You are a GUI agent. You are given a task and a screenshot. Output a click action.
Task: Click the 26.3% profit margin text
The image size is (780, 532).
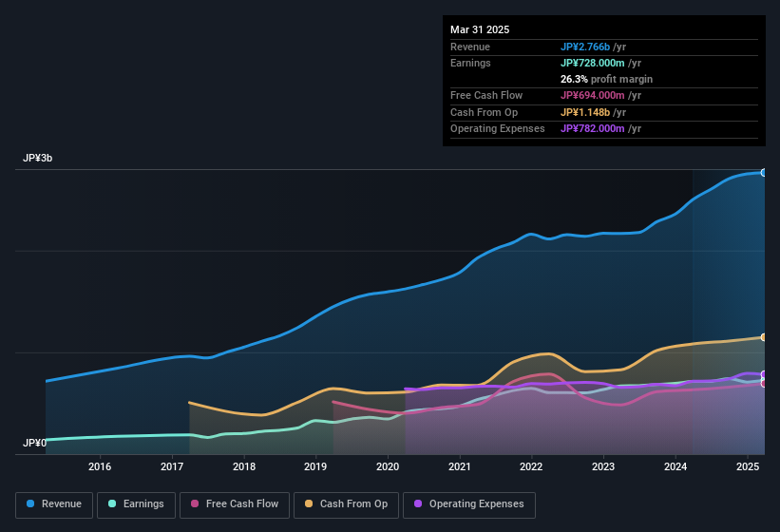coord(606,79)
